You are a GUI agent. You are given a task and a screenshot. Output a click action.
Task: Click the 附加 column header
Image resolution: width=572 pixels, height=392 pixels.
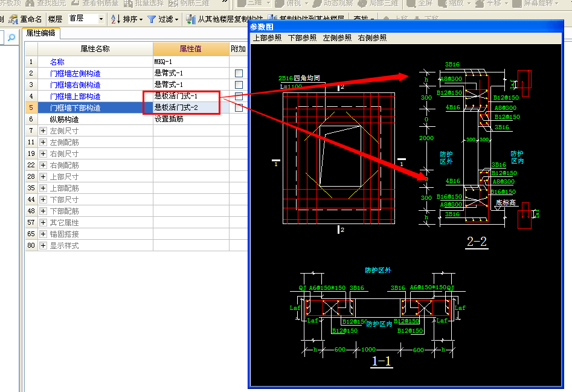coord(238,48)
